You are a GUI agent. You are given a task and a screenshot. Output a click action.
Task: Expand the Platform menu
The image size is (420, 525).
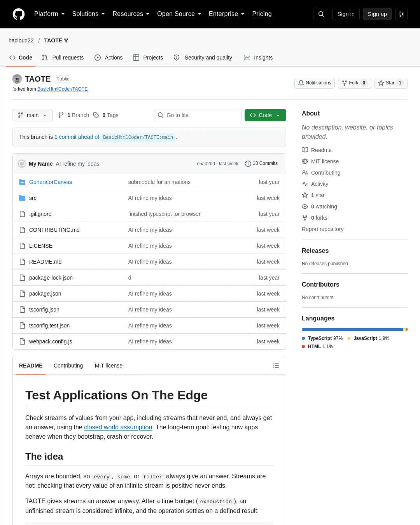(49, 14)
